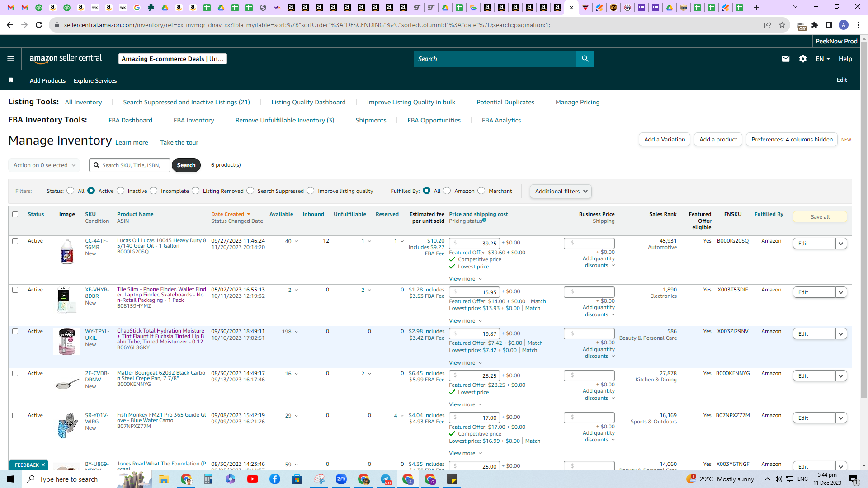Expand Add quantity discounts for Matfer row
The height and width of the screenshot is (488, 868).
point(599,394)
